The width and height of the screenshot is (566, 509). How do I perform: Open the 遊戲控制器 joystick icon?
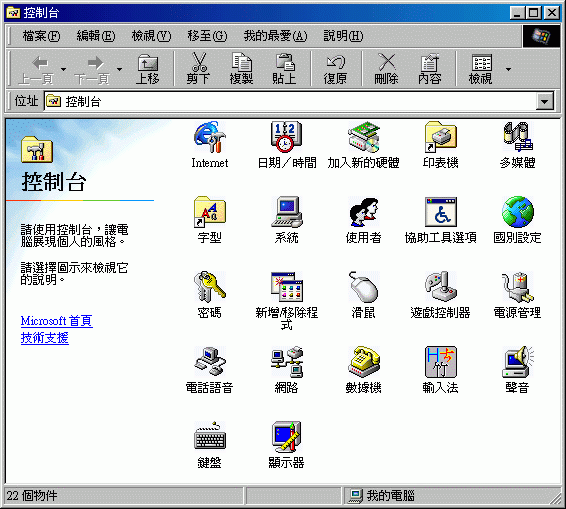pos(440,287)
